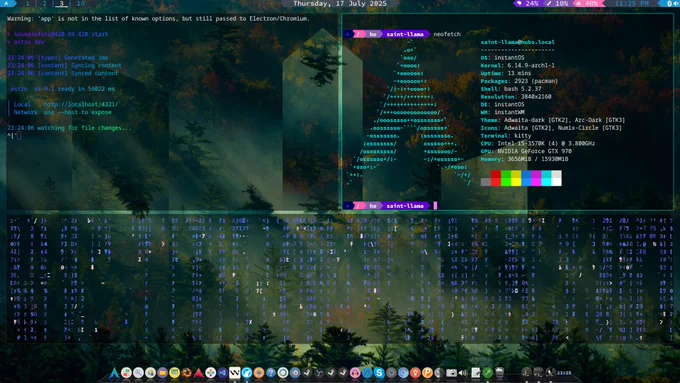Click the blue neofetch color block

pyautogui.click(x=526, y=178)
